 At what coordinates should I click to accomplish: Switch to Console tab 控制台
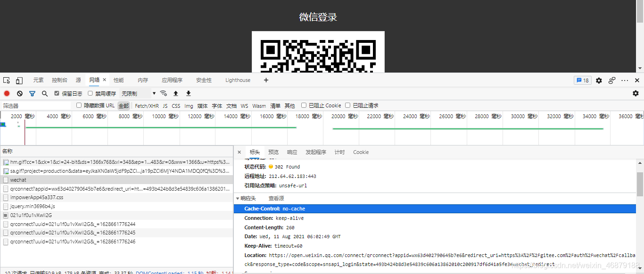tap(59, 80)
